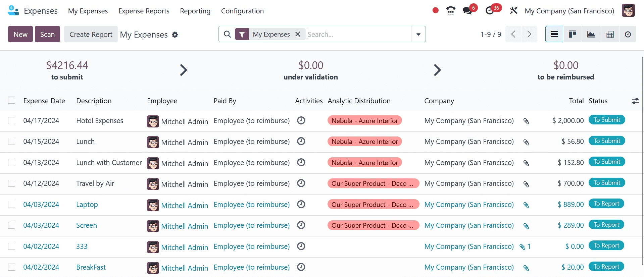Click the Create Report button
Image resolution: width=644 pixels, height=277 pixels.
tap(91, 34)
